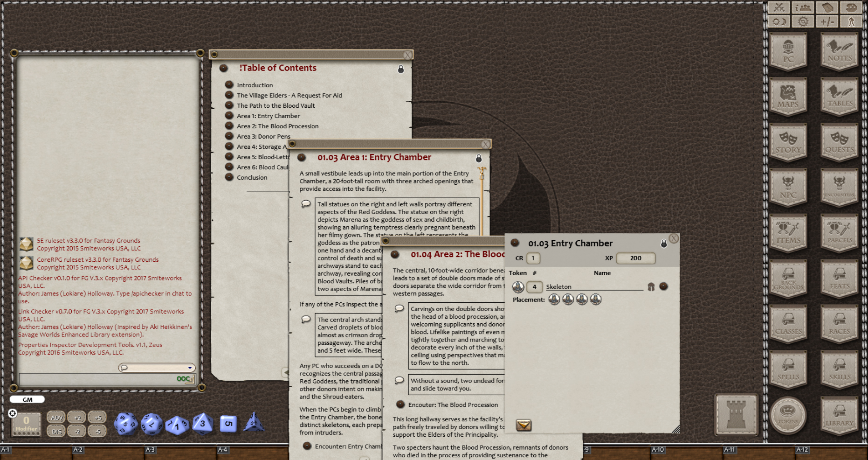Open the dropdown above the chat input box

coord(189,368)
